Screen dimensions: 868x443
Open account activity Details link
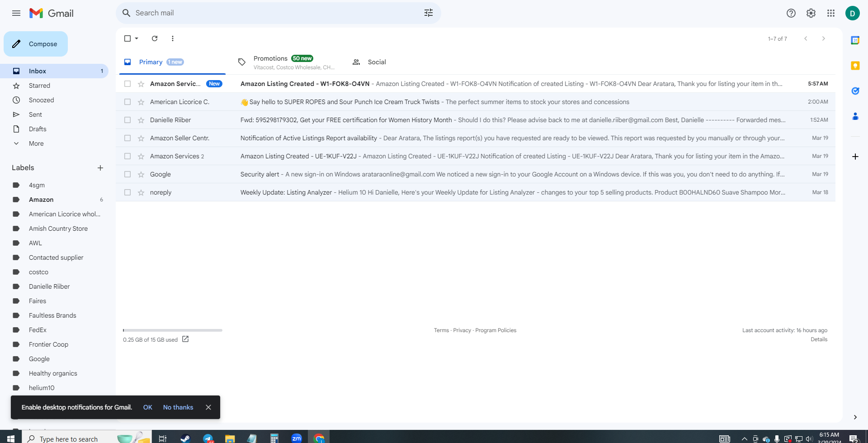click(819, 339)
